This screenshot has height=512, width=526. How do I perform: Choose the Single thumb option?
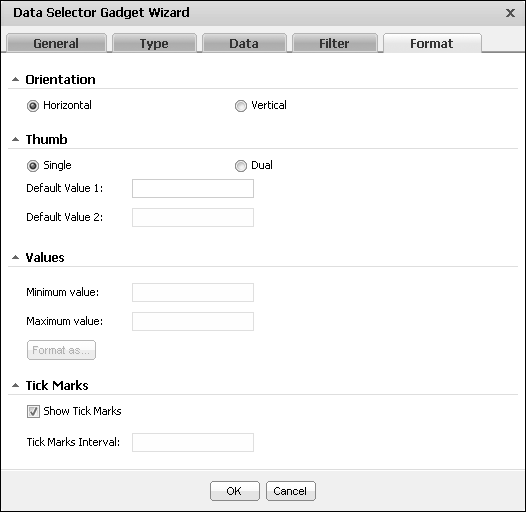tap(33, 166)
